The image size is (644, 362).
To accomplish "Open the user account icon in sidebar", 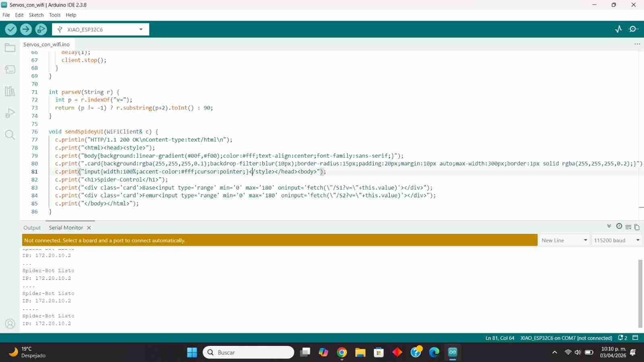I will 10,323.
